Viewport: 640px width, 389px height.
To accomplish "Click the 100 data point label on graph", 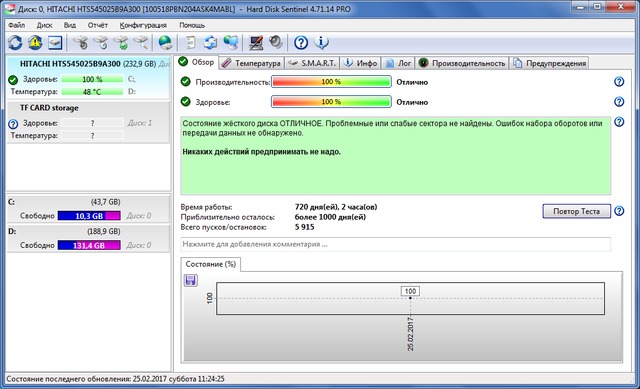I will pyautogui.click(x=410, y=291).
